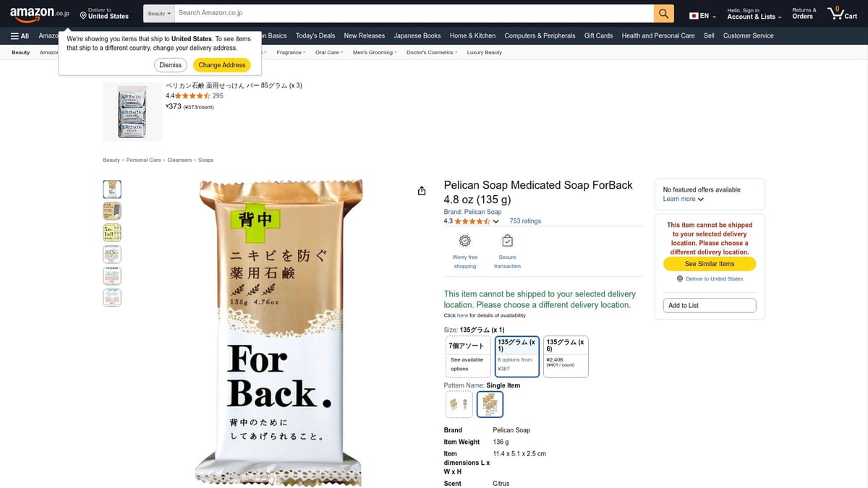
Task: Click the Worry free shopping icon
Action: tap(465, 241)
